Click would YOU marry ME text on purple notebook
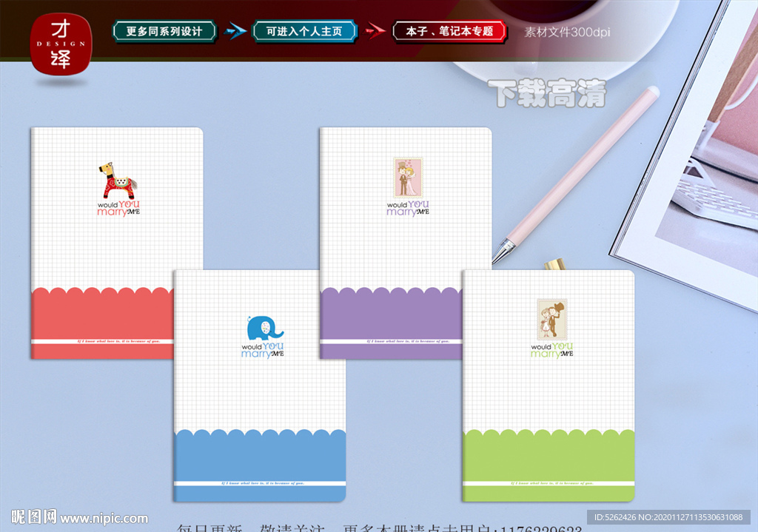 408,208
